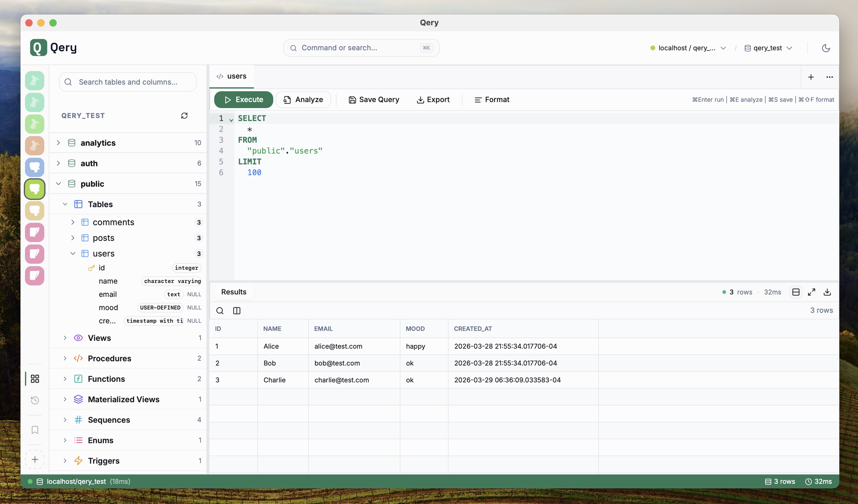The height and width of the screenshot is (504, 858).
Task: Expand results to fullscreen
Action: pyautogui.click(x=811, y=292)
